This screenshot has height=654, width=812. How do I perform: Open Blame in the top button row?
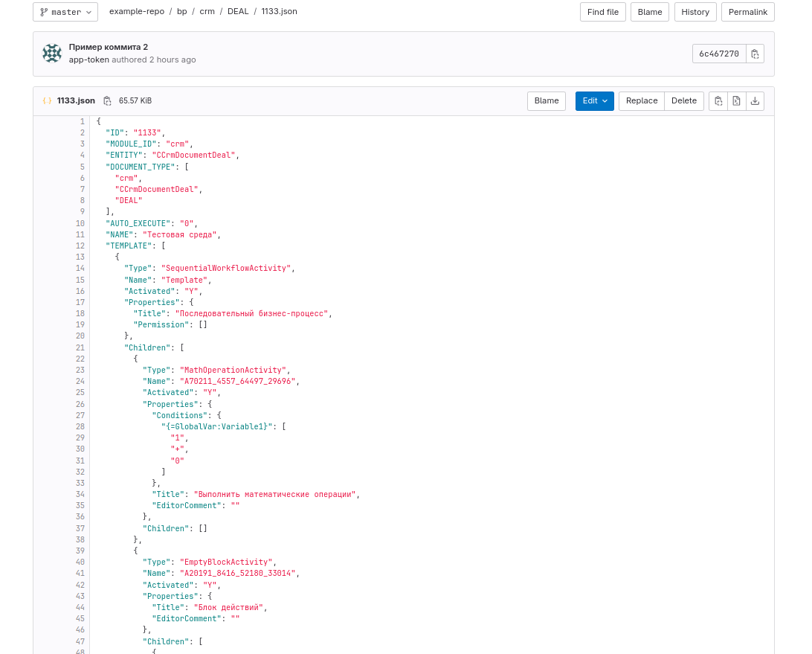pyautogui.click(x=650, y=12)
